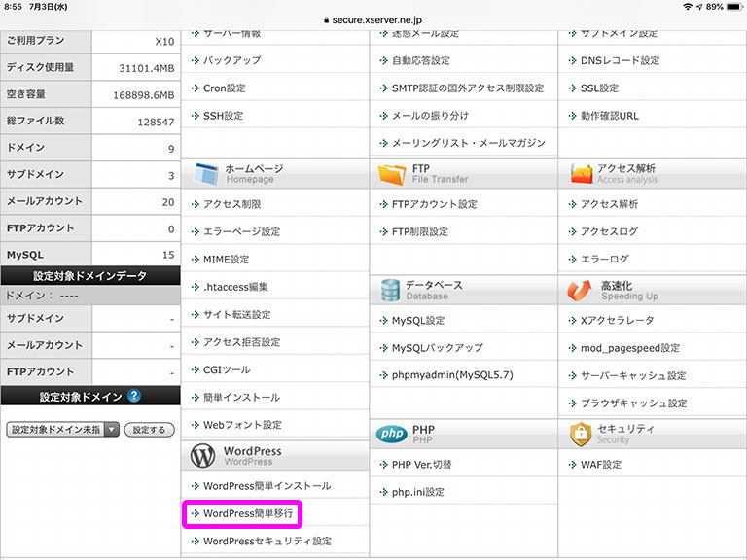Open アクセス拒否設定
The height and width of the screenshot is (560, 747).
click(241, 342)
